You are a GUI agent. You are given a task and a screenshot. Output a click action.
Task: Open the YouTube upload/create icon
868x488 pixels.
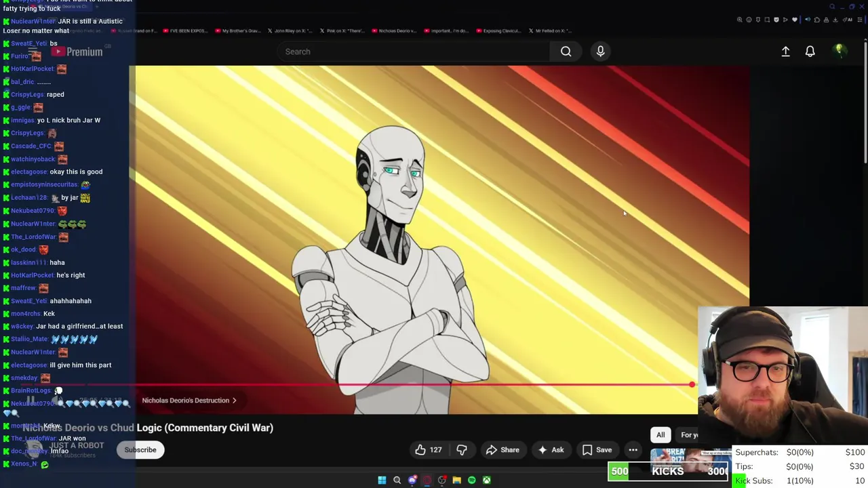click(785, 52)
